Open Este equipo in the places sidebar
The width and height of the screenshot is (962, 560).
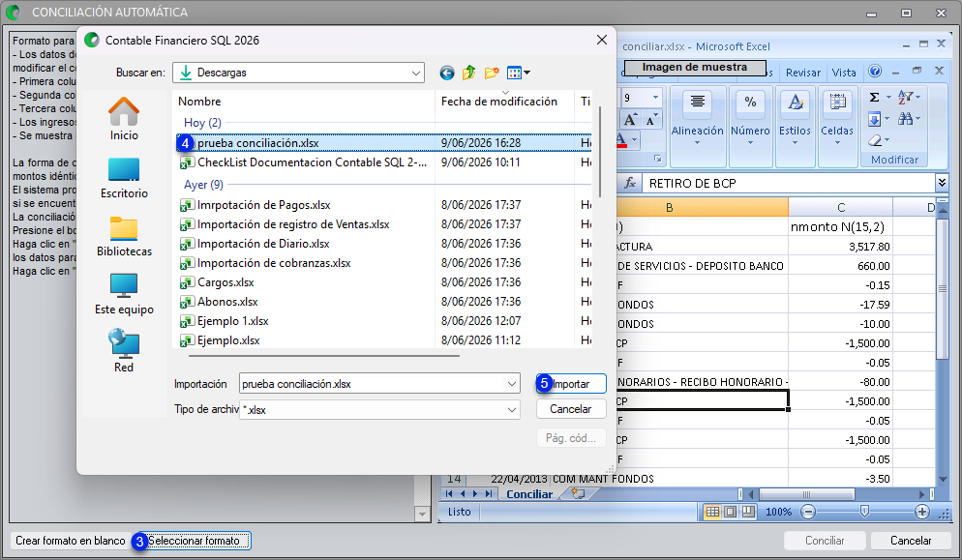pos(124,294)
